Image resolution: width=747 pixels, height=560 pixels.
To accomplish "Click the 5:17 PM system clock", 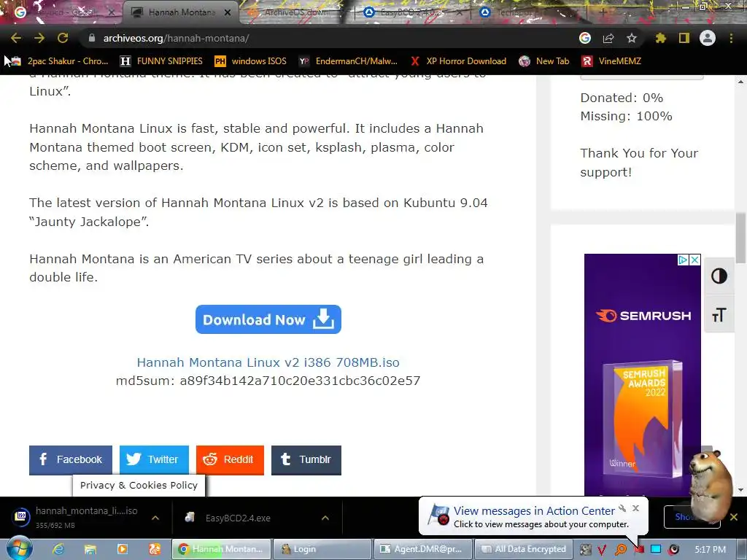I will (x=710, y=550).
